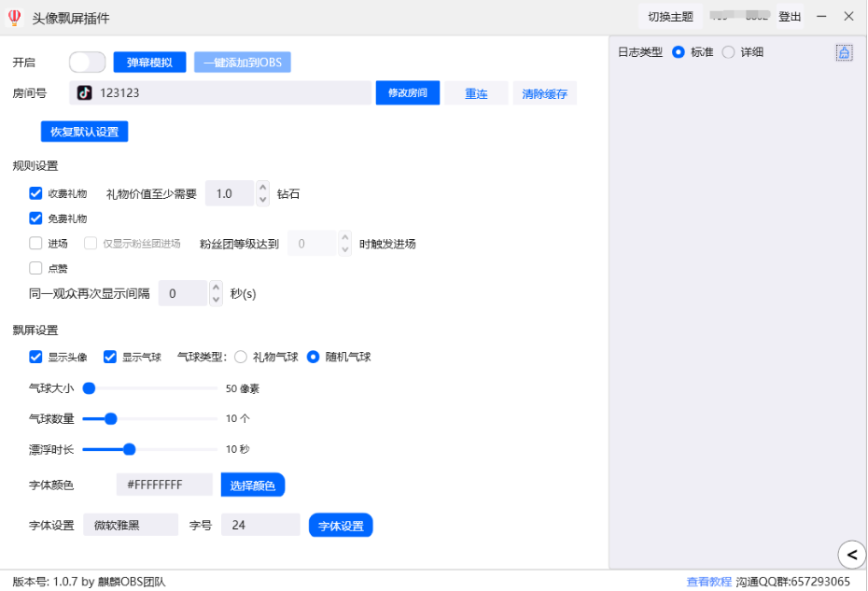
Task: Enable the 进场 checkbox
Action: [36, 244]
